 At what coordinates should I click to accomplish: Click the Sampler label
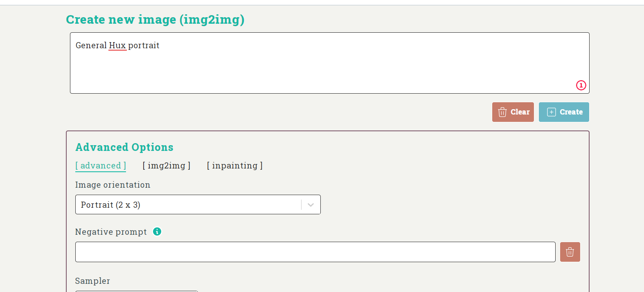click(x=92, y=281)
